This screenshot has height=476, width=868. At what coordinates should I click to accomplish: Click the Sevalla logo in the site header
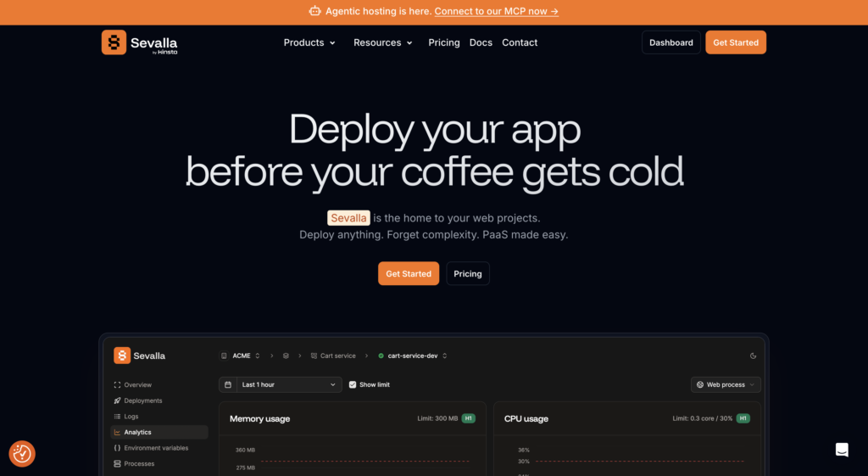[140, 42]
